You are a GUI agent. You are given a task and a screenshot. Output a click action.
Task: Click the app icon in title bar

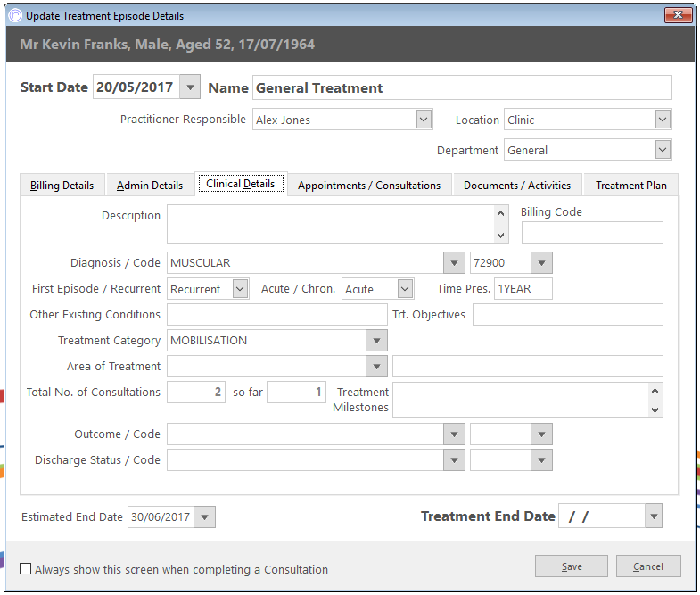(x=15, y=16)
